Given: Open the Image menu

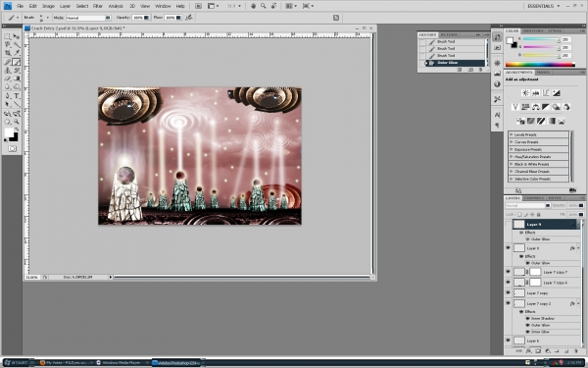Looking at the screenshot, I should 48,6.
